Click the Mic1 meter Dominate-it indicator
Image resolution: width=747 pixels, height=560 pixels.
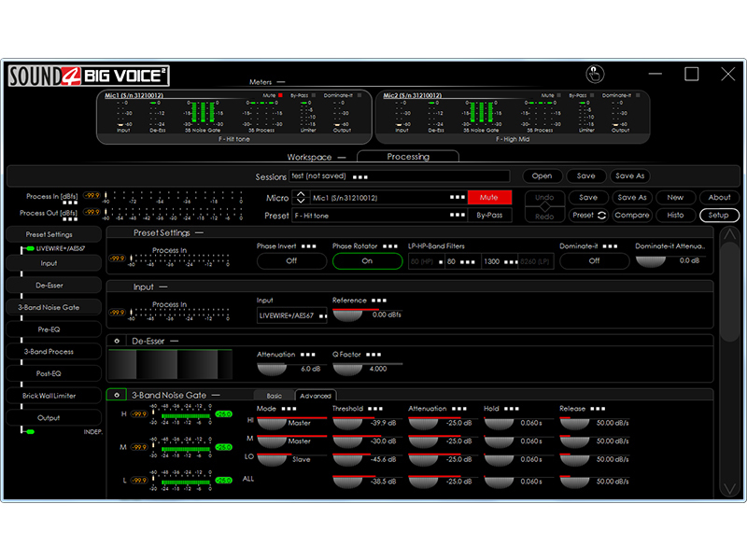click(359, 95)
